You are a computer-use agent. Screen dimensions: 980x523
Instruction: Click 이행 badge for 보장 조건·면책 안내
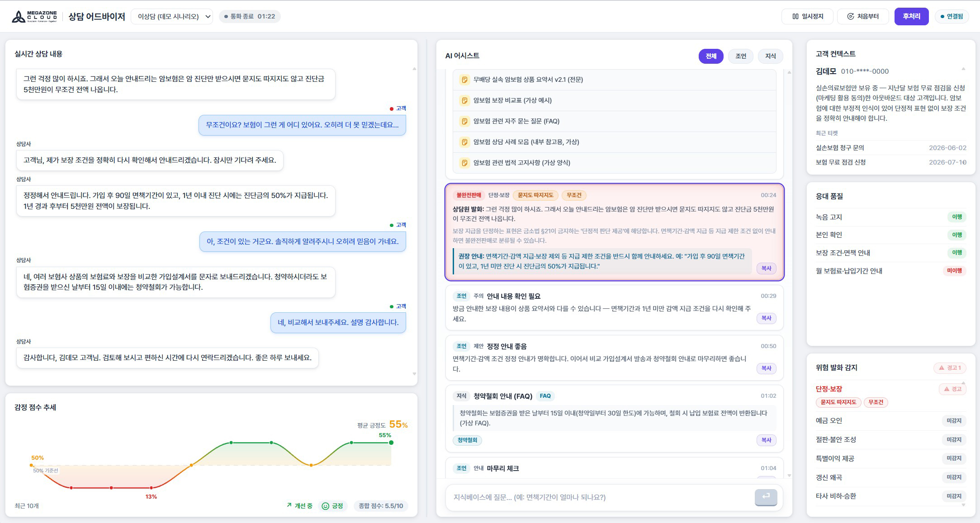[957, 253]
